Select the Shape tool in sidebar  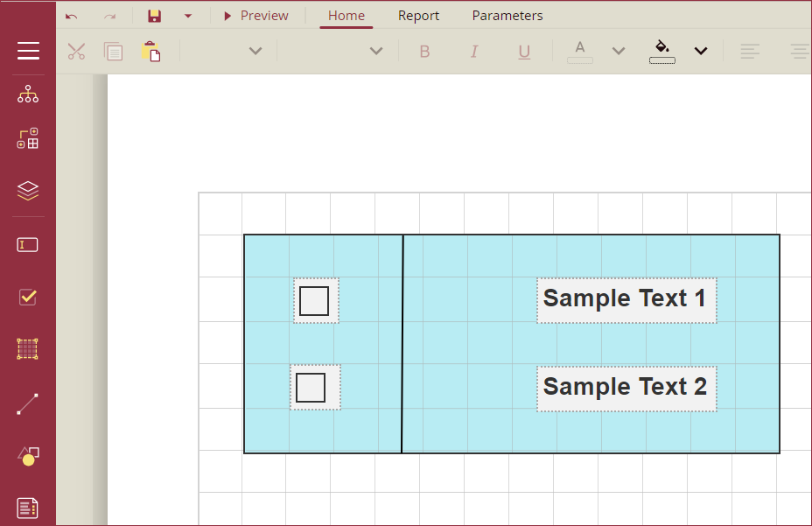[x=29, y=456]
